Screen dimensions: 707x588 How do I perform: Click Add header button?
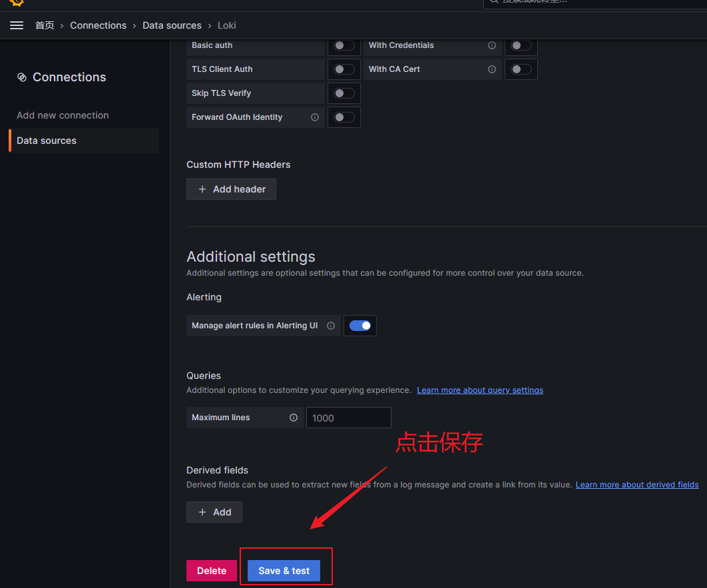[231, 189]
